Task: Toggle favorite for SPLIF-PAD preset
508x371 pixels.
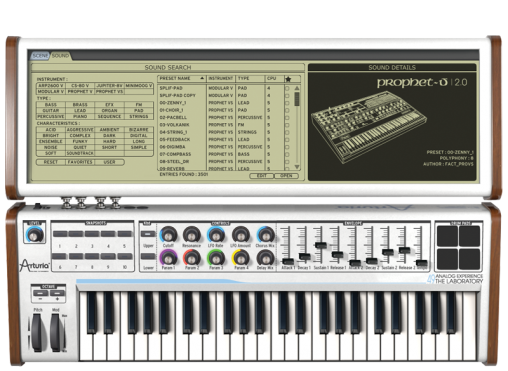Action: click(x=287, y=88)
